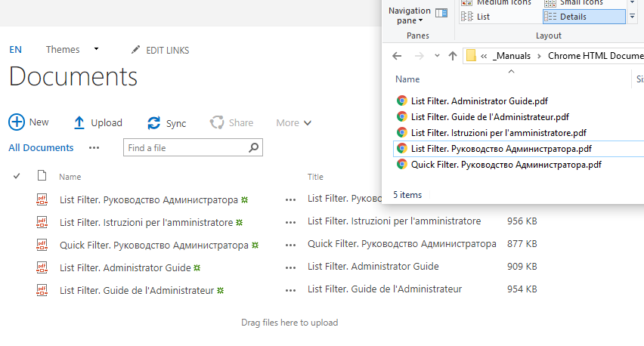Select List Filter. Administrator Guide.pdf in Explorer
Screen dimensions: 644x346
coord(479,101)
